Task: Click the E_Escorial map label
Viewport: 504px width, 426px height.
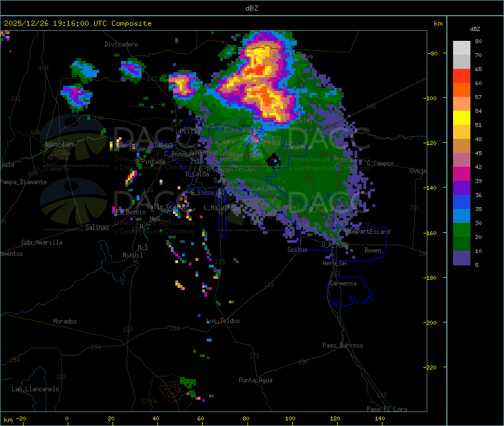Action: [x=208, y=193]
